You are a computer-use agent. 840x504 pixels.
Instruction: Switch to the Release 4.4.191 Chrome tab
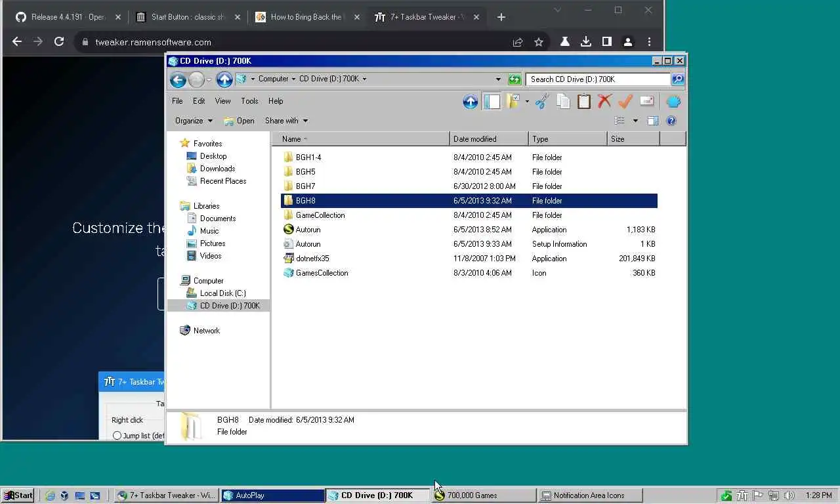(x=68, y=17)
